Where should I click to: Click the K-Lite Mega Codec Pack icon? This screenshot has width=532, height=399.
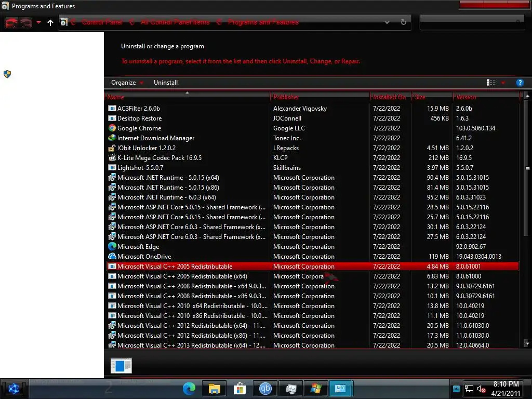point(112,157)
